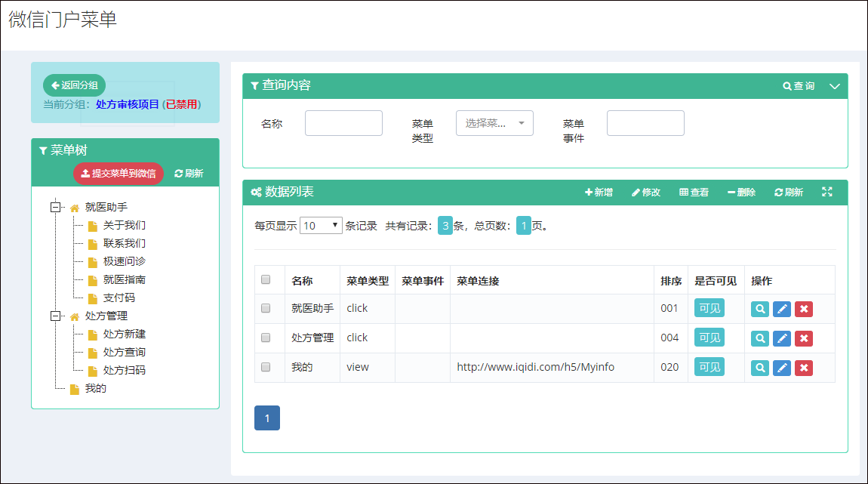The width and height of the screenshot is (868, 484).
Task: Toggle fullscreen for 数据列表 panel
Action: pos(827,192)
